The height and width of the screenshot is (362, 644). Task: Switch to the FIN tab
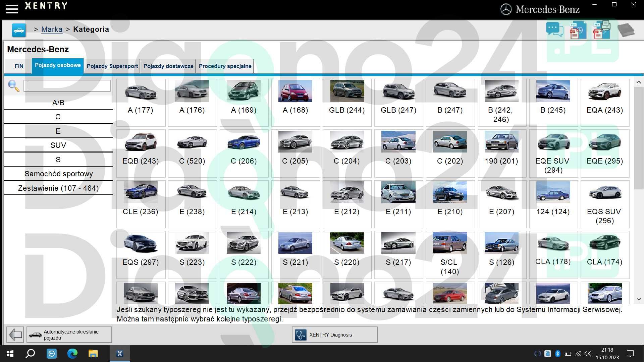[x=19, y=66]
